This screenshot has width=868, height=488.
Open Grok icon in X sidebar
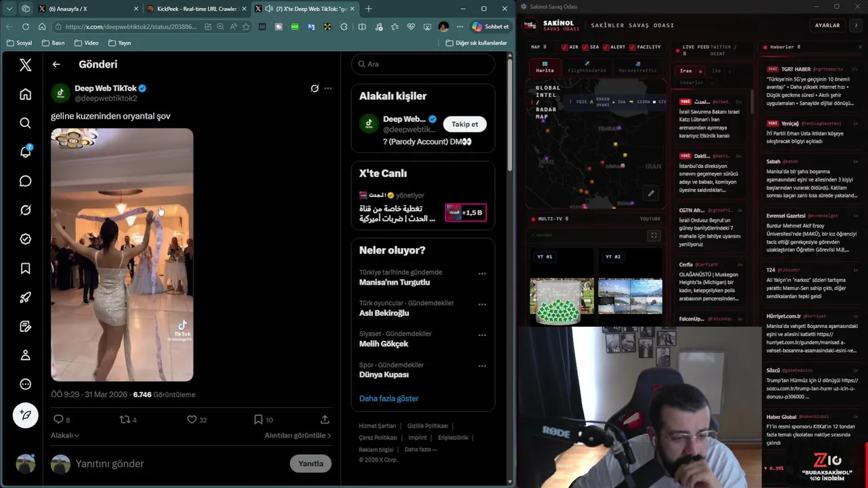(x=25, y=210)
